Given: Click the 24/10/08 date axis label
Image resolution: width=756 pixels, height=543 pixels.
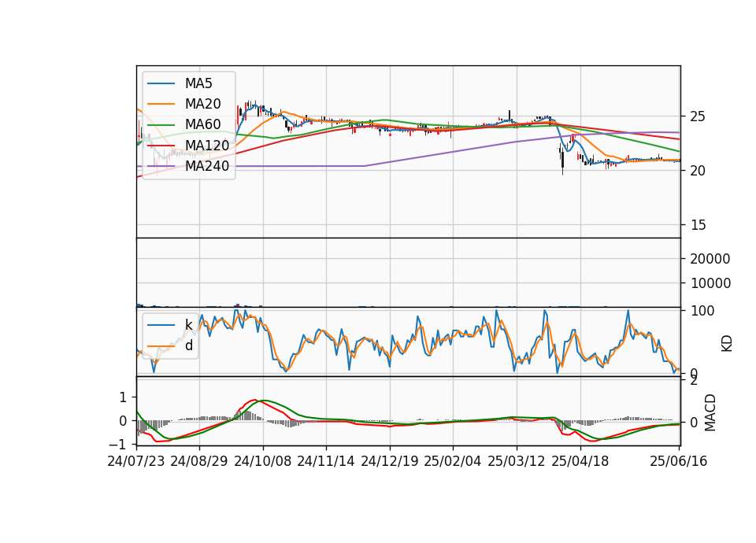Looking at the screenshot, I should [263, 461].
